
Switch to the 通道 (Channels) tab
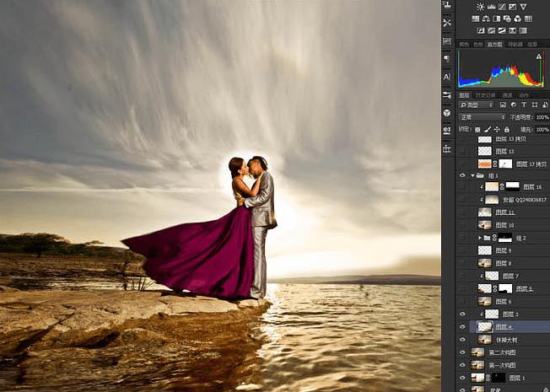[507, 95]
